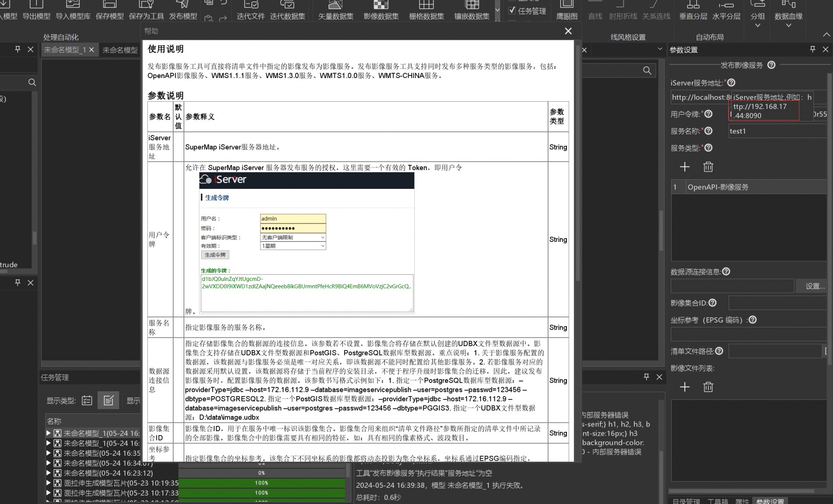Open help for 服务类型 parameter

tap(708, 148)
